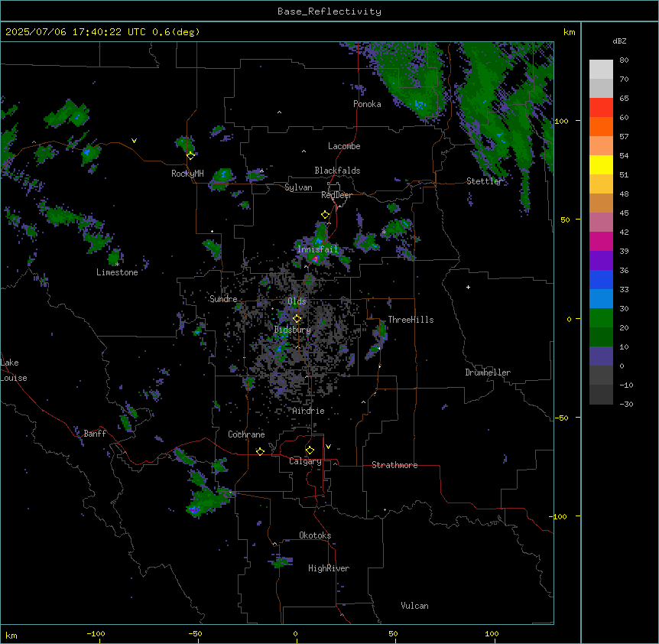Click the Blackfalds city label
Viewport: 659px width, 644px height.
(337, 171)
